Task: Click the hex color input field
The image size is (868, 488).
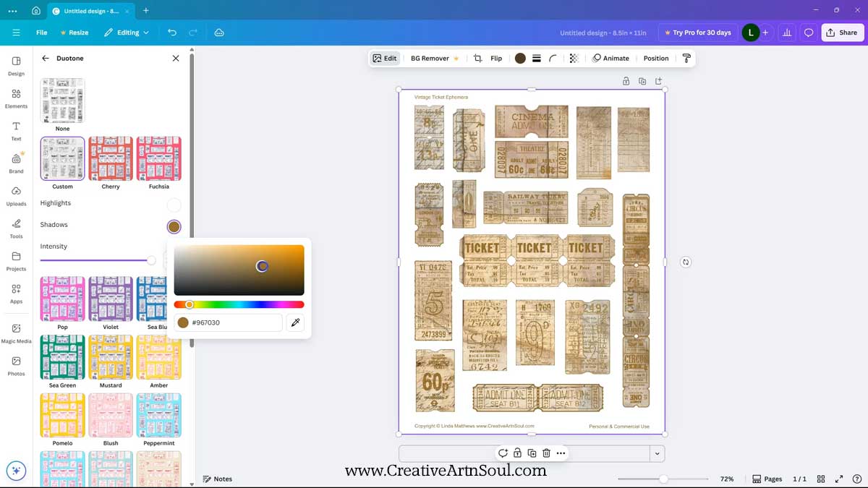Action: tap(229, 322)
